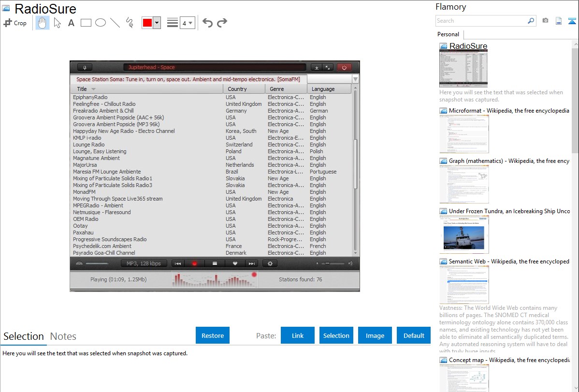Select Psyradio Goa-Chill Channel row
The height and width of the screenshot is (392, 579).
[x=211, y=253]
